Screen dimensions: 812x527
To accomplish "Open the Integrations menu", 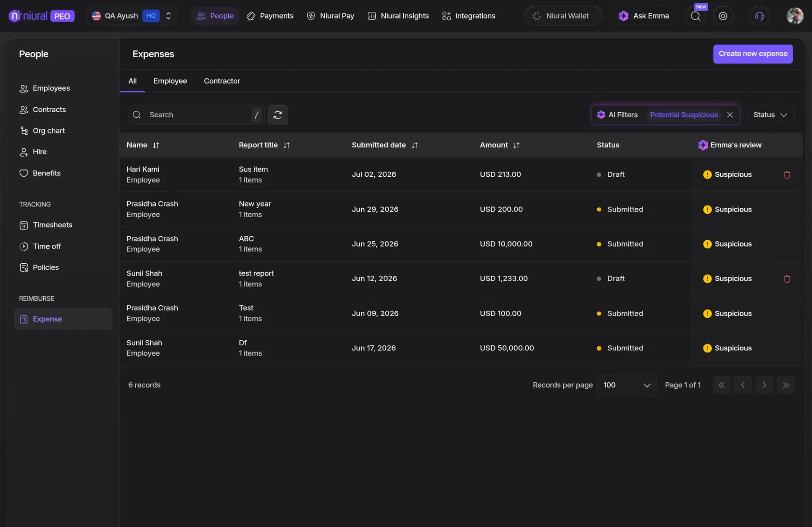I will pos(468,16).
